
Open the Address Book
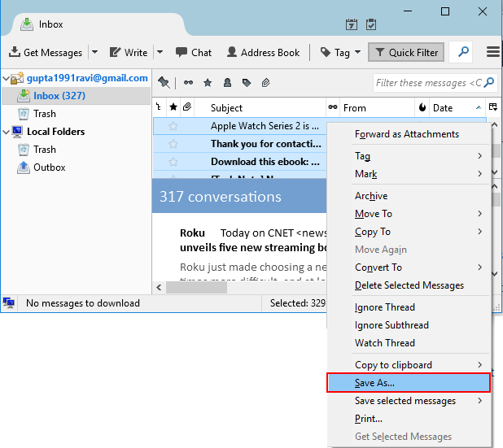(x=263, y=52)
